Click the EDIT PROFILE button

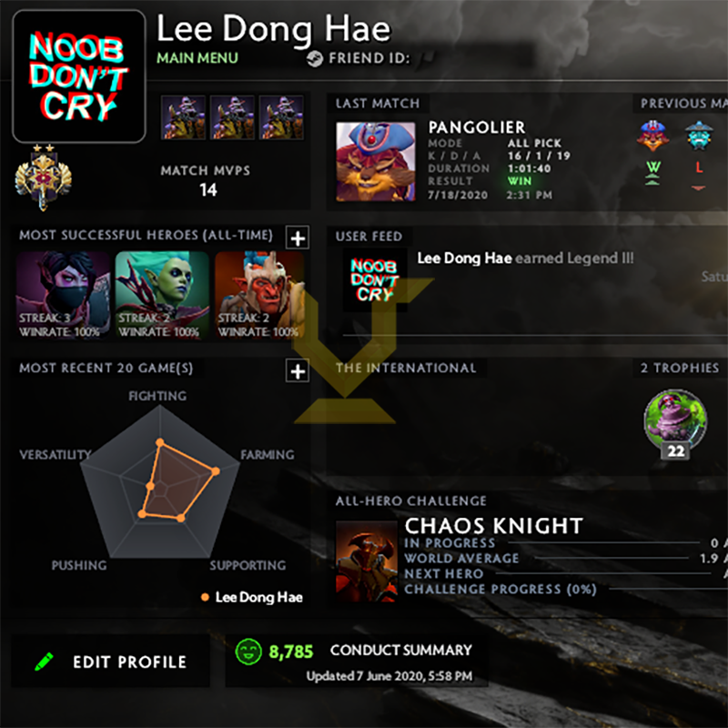pyautogui.click(x=110, y=662)
